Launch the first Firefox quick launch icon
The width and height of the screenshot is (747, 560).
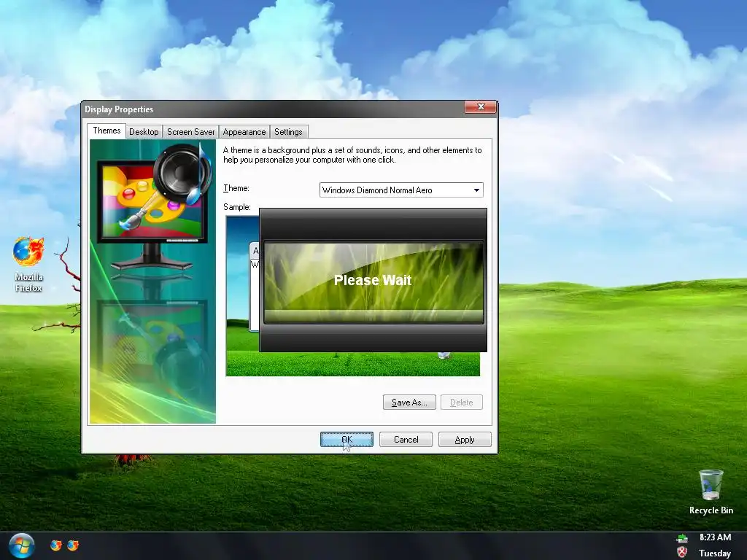(55, 545)
